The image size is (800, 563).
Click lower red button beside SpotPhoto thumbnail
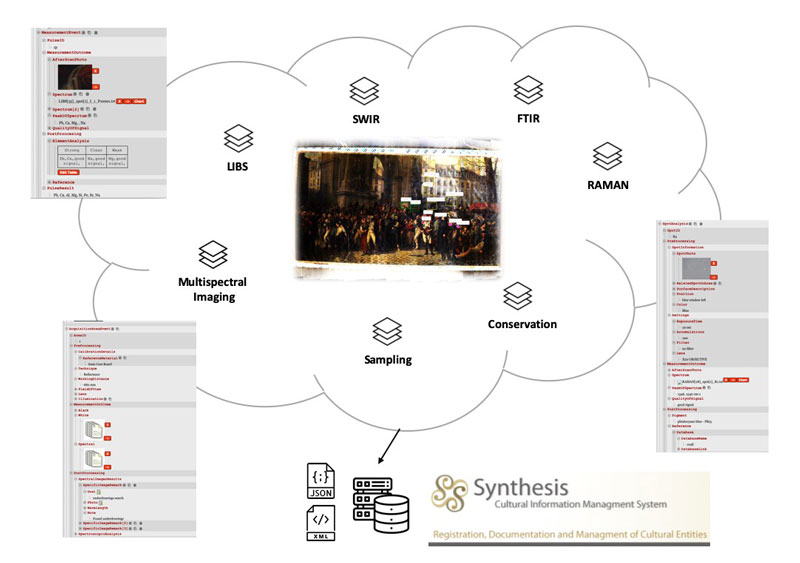click(713, 277)
